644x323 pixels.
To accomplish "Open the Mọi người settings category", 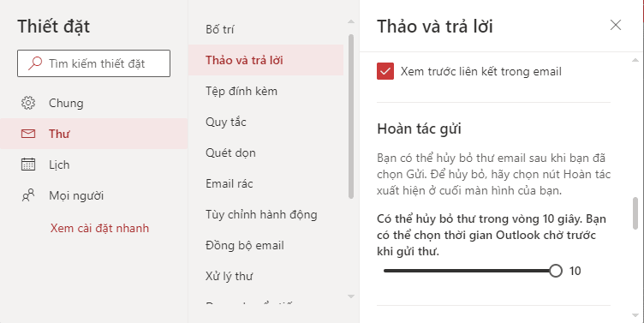I will (x=94, y=195).
